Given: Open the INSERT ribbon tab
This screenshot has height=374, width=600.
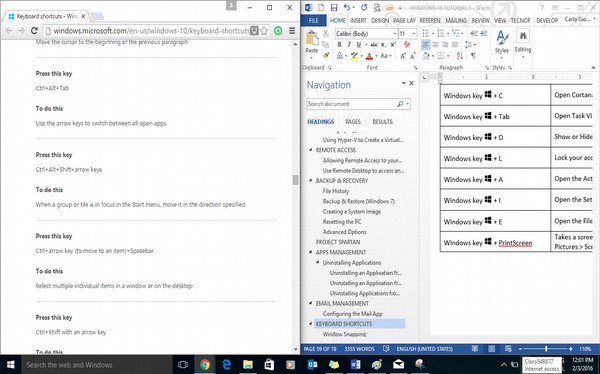Looking at the screenshot, I should tap(358, 21).
